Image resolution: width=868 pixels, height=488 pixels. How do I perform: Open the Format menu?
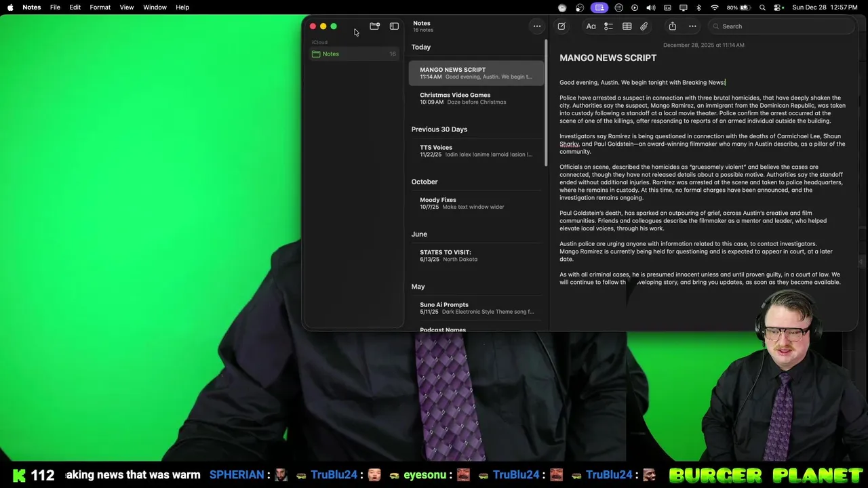(x=100, y=7)
